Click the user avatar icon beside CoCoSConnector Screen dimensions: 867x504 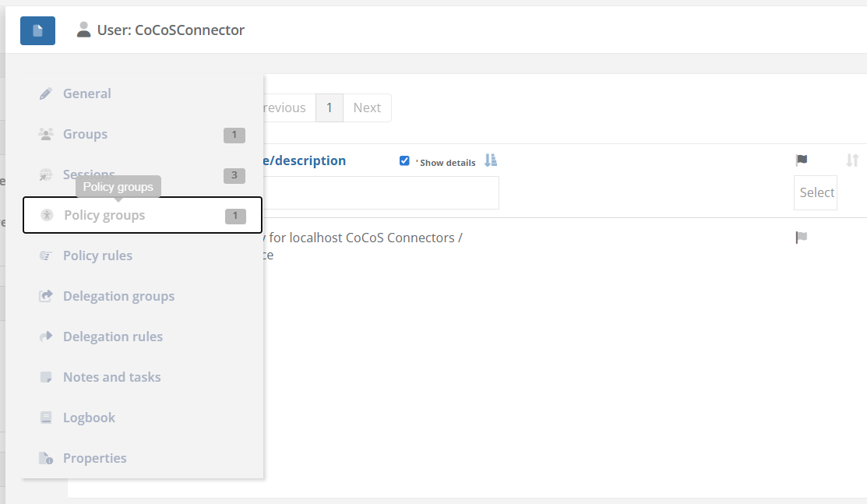(83, 30)
